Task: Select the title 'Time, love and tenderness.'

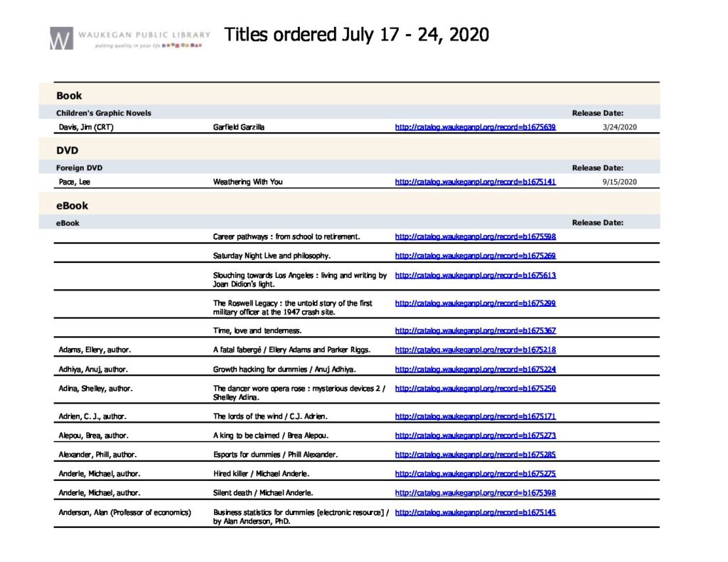Action: click(x=257, y=330)
